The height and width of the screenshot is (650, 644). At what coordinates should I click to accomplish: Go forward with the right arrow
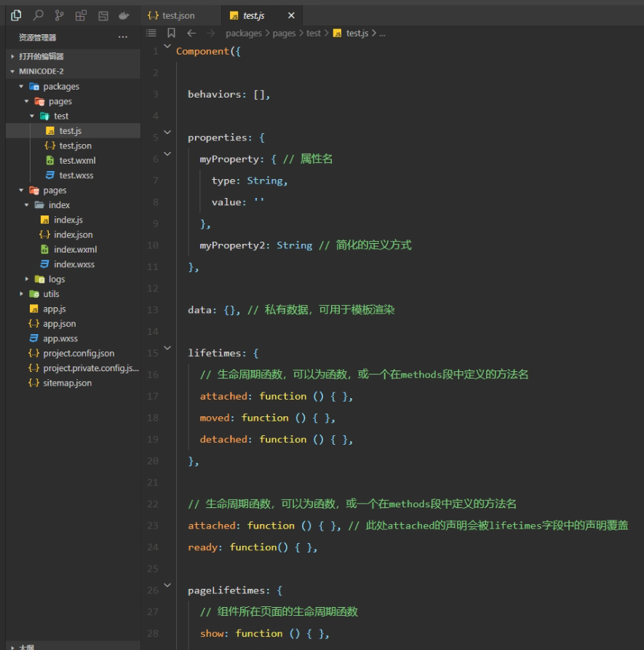pos(210,33)
